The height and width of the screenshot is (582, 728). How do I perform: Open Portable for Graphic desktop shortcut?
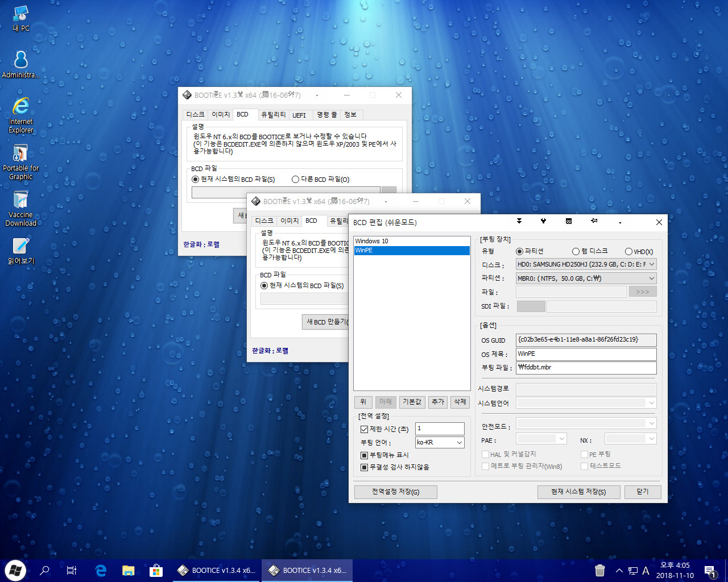click(x=21, y=162)
